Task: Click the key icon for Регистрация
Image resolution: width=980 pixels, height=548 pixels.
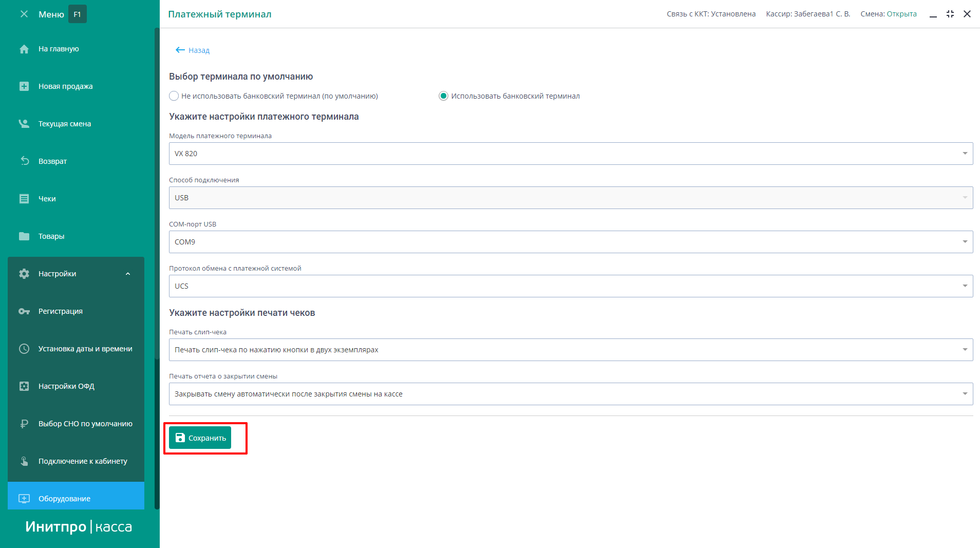Action: coord(24,311)
